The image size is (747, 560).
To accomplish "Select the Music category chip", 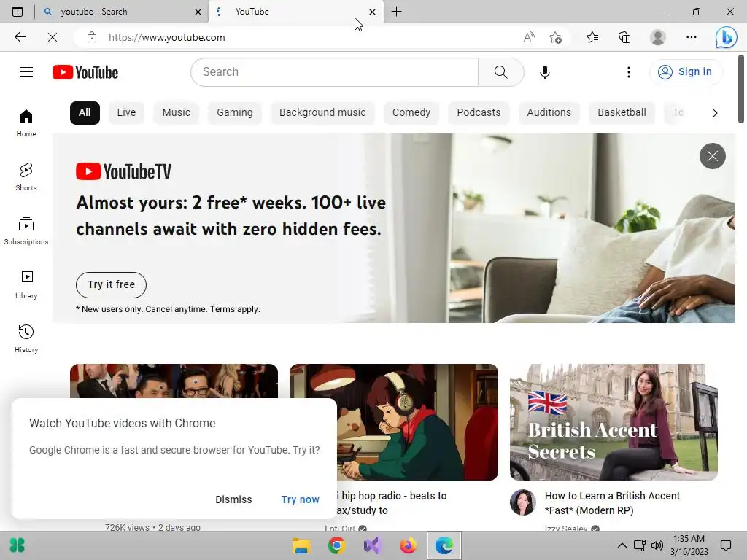I will click(177, 113).
